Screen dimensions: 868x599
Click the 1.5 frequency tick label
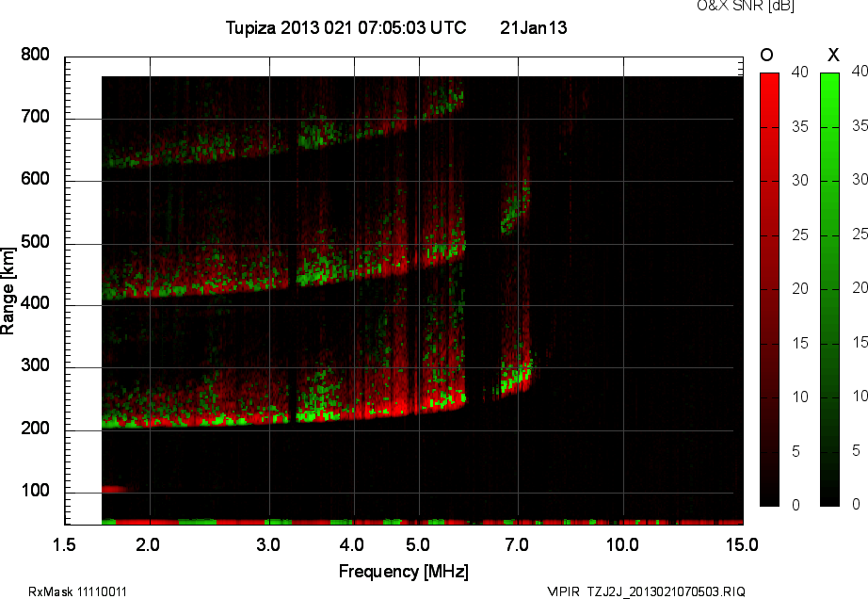coord(64,544)
